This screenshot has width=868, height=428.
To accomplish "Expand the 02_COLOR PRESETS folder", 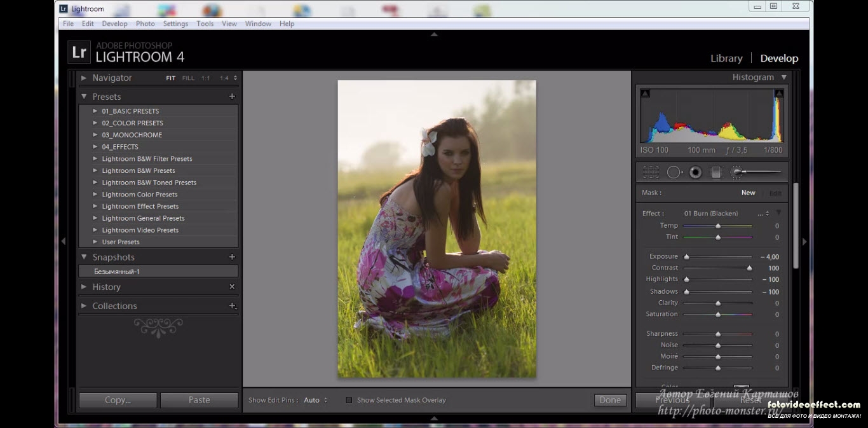I will click(95, 123).
